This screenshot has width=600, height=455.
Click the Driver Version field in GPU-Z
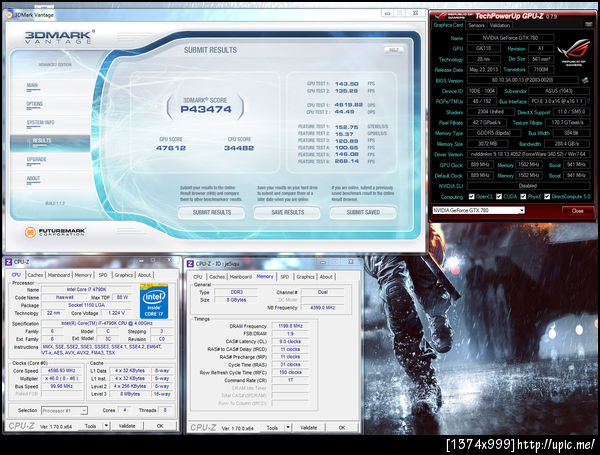pyautogui.click(x=528, y=154)
